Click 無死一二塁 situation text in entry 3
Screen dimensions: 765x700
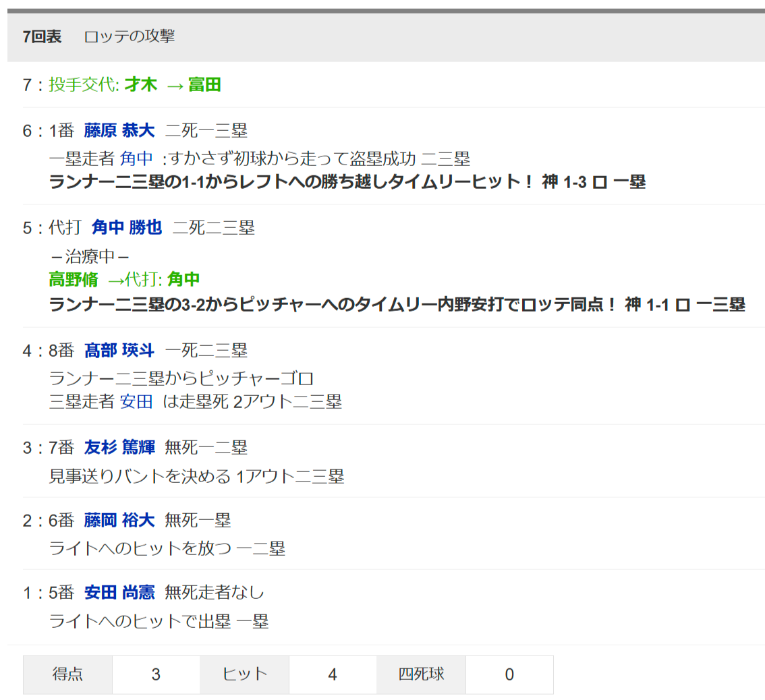click(206, 447)
